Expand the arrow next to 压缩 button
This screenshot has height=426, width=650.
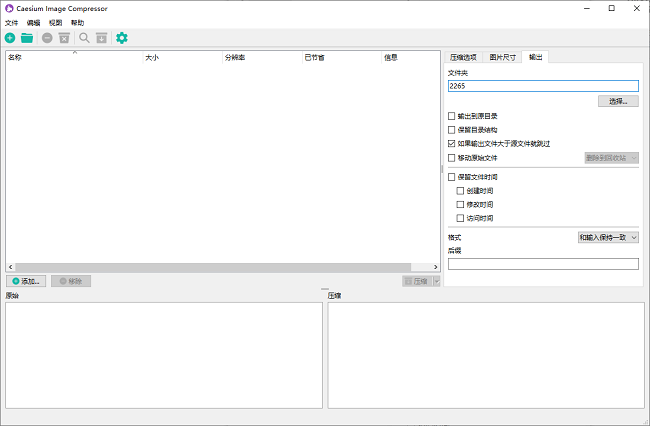click(x=436, y=281)
